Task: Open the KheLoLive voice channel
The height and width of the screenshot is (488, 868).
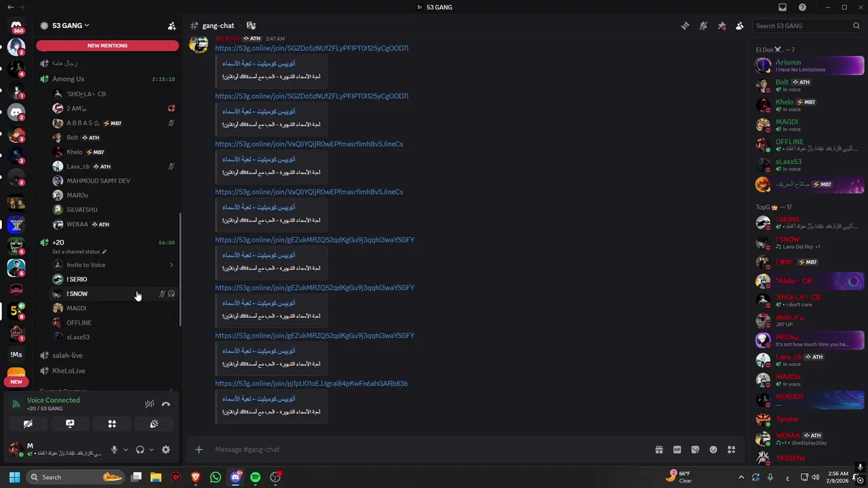Action: [x=107, y=371]
